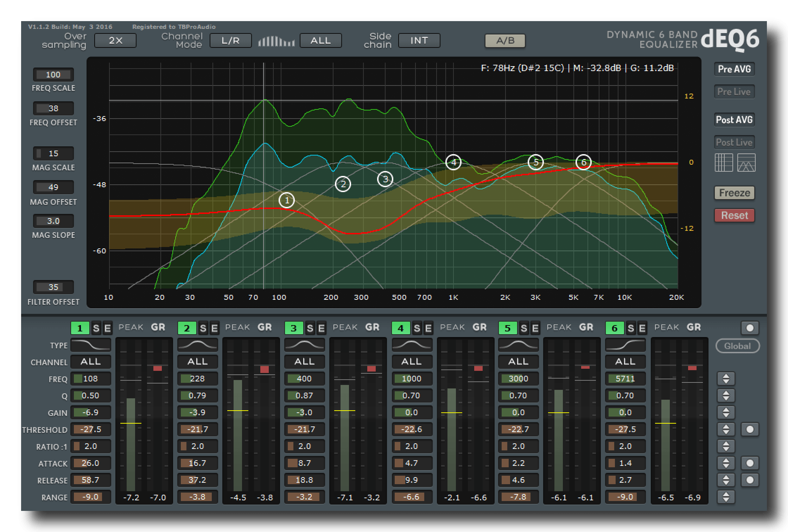
Task: Open band 3 bell filter type selector
Action: [304, 345]
